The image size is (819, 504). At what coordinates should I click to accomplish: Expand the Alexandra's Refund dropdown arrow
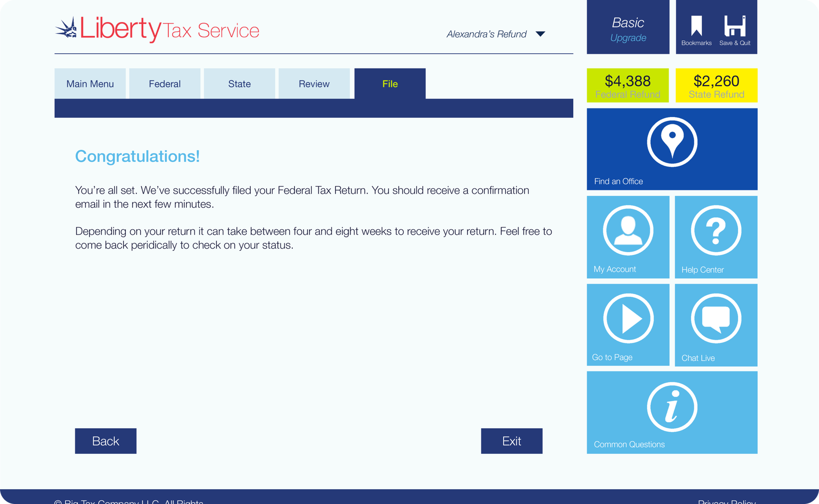(x=541, y=34)
